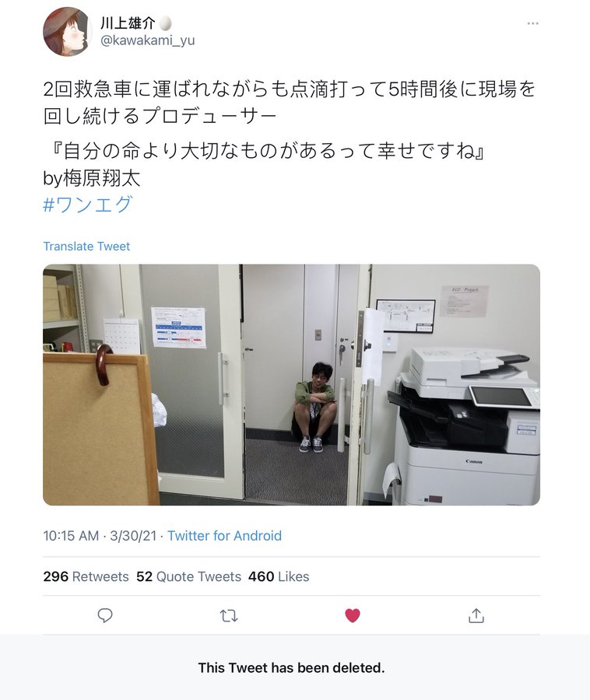The height and width of the screenshot is (700, 590).
Task: Click the tweet's first line of Japanese text
Action: coord(289,89)
